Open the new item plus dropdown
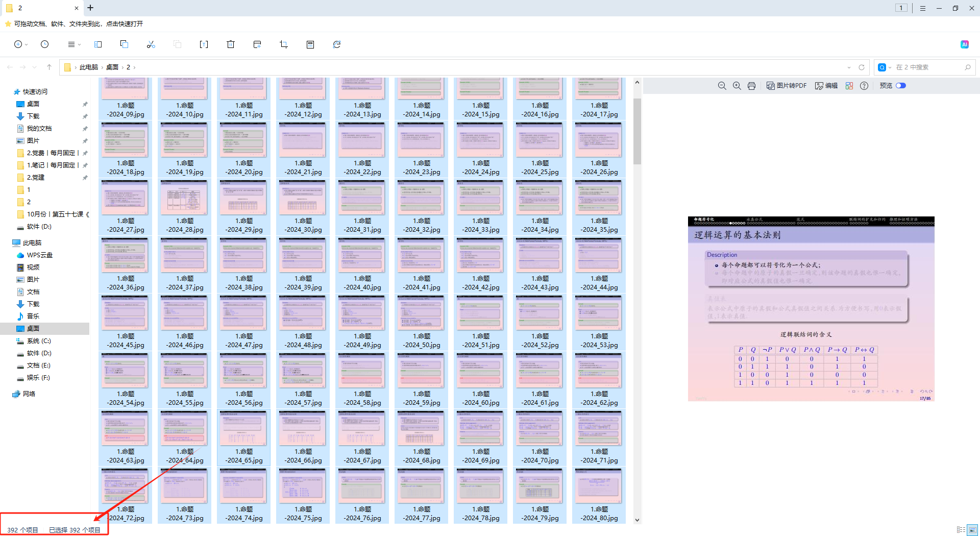The image size is (980, 536). 20,44
